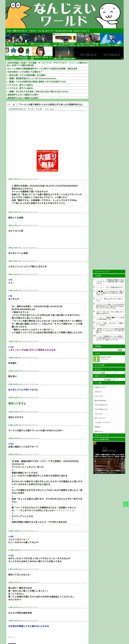Open the ウホウホあんてな link
129x644 pixels.
pyautogui.click(x=101, y=405)
